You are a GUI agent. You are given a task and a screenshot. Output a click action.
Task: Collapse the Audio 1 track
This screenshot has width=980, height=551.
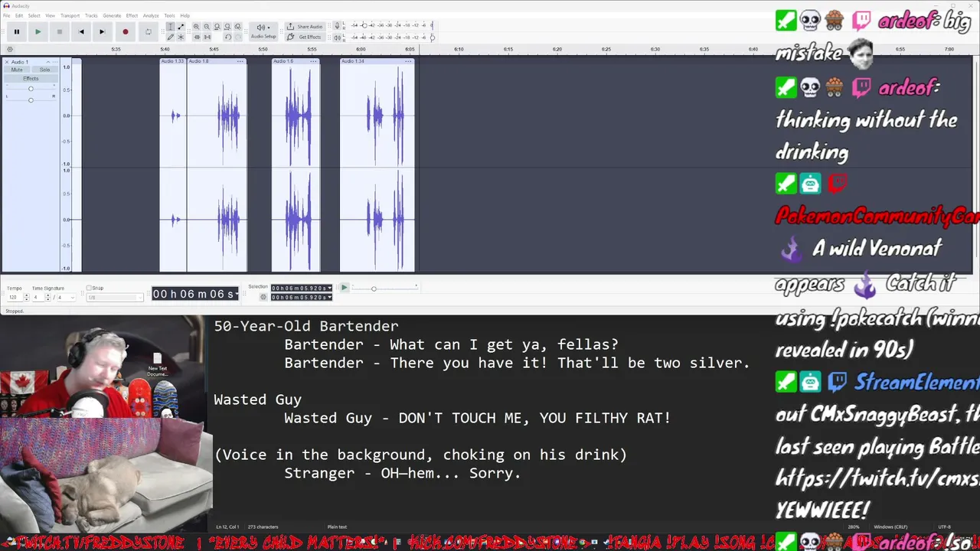click(x=47, y=62)
